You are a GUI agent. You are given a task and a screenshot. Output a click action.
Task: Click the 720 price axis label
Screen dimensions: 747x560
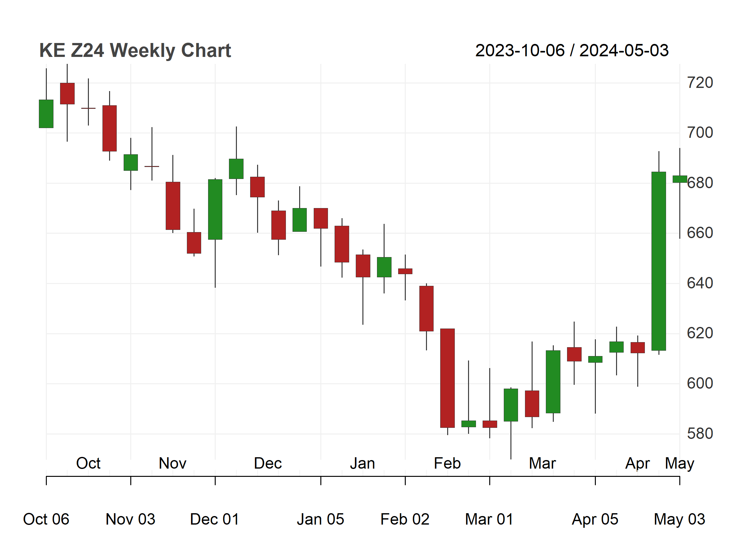[x=700, y=83]
